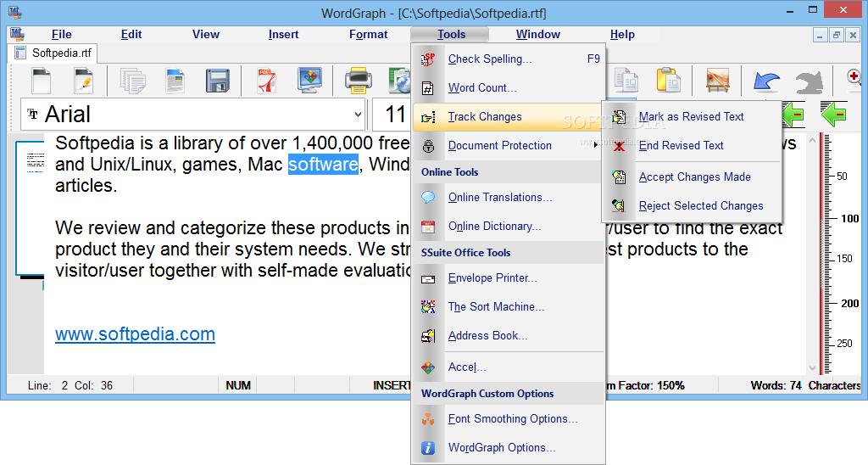Choose Accept Changes Made
868x465 pixels.
coord(692,176)
